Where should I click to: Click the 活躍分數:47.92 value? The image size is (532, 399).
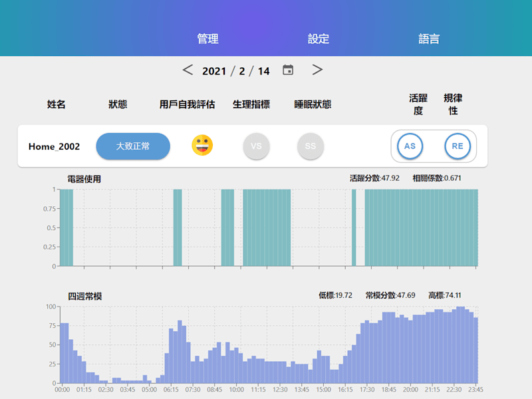click(374, 178)
